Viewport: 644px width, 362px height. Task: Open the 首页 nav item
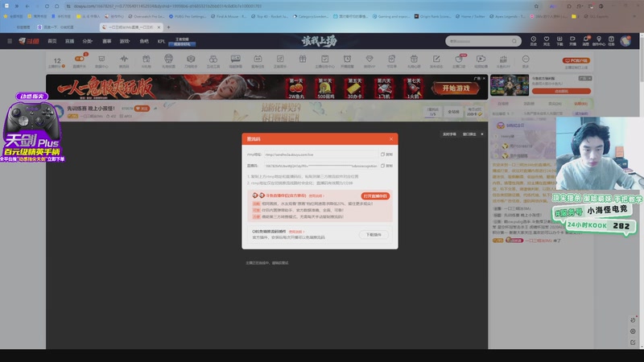52,41
